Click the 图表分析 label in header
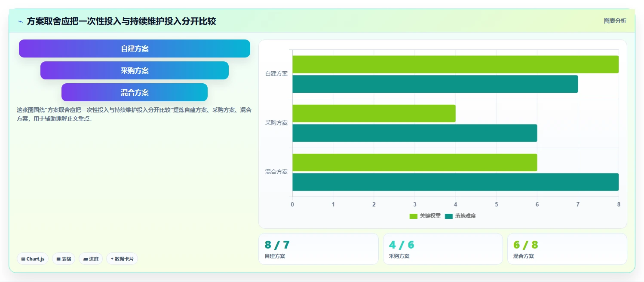This screenshot has width=644, height=282. coord(615,21)
